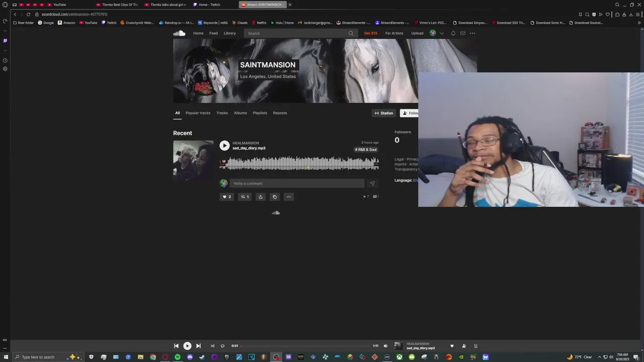Viewport: 644px width, 362px height.
Task: Open the For Artists link
Action: pos(394,33)
